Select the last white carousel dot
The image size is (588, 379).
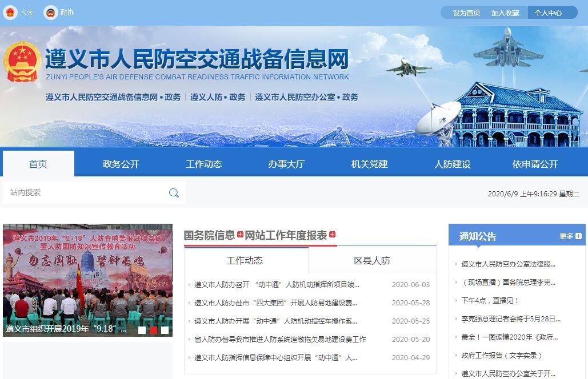click(x=165, y=330)
